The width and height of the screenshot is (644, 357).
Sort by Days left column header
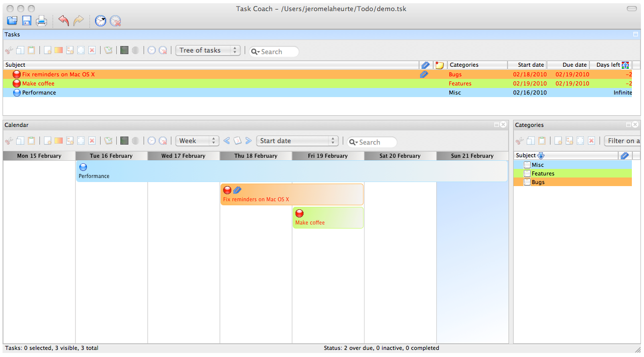(x=611, y=65)
